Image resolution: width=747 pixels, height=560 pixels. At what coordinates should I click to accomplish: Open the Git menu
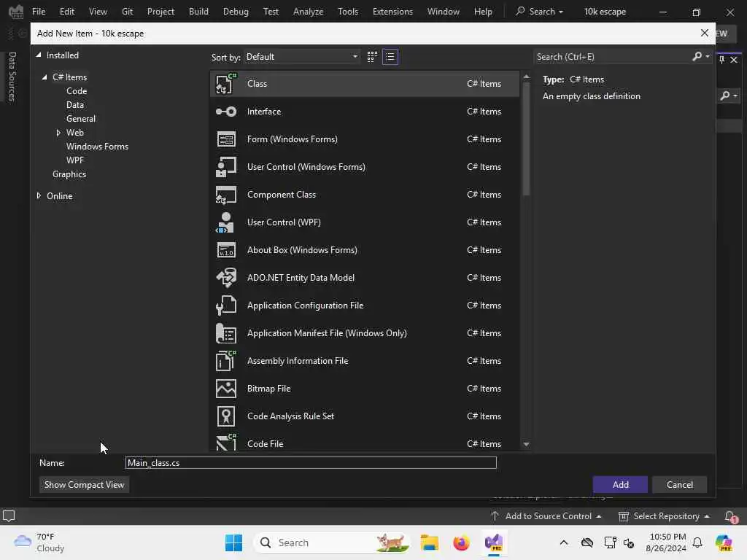127,12
